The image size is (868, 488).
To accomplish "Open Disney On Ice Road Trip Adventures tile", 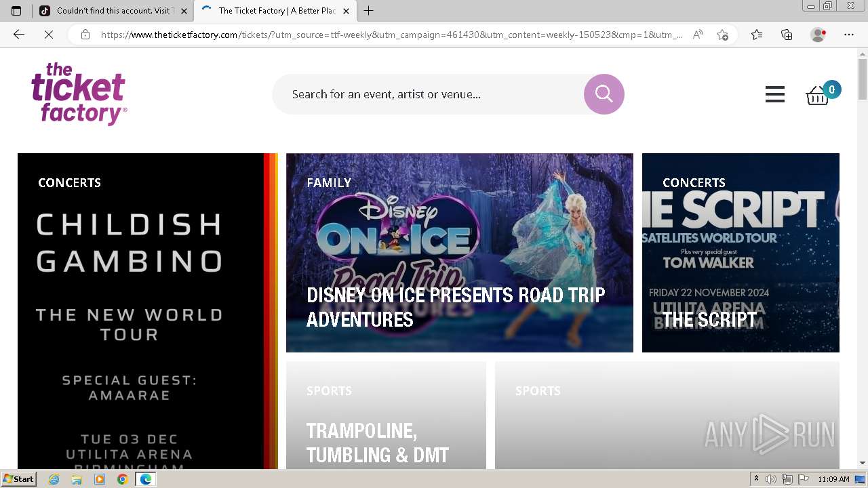I will click(459, 253).
